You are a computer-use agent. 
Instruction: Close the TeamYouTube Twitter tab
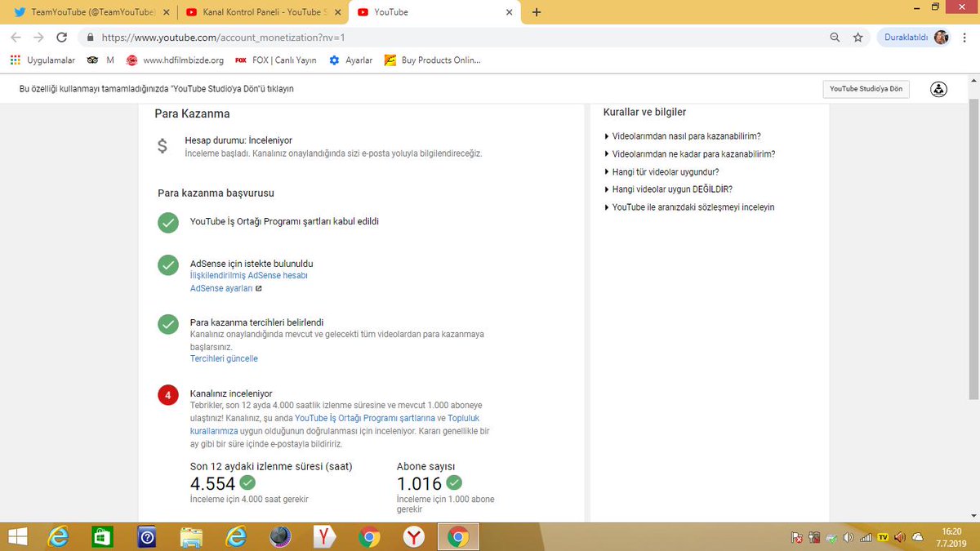tap(167, 12)
